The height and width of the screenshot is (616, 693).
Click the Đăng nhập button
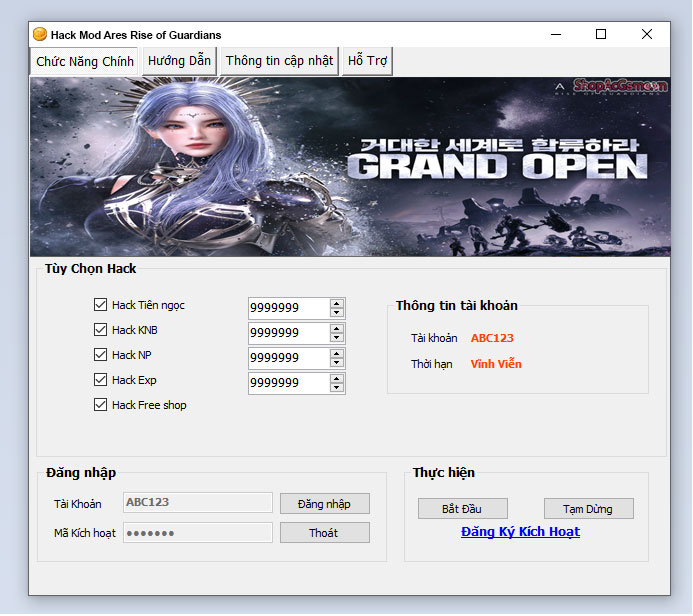coord(324,504)
